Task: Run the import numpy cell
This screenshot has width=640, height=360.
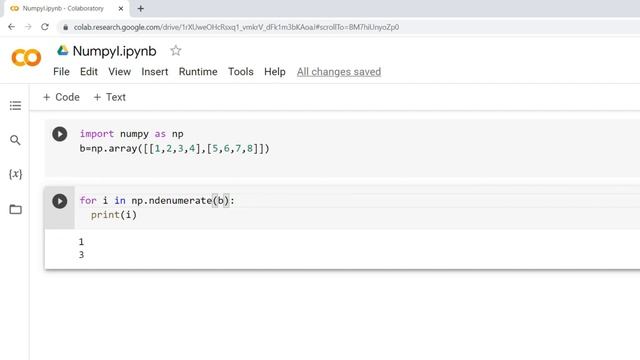Action: pos(60,134)
